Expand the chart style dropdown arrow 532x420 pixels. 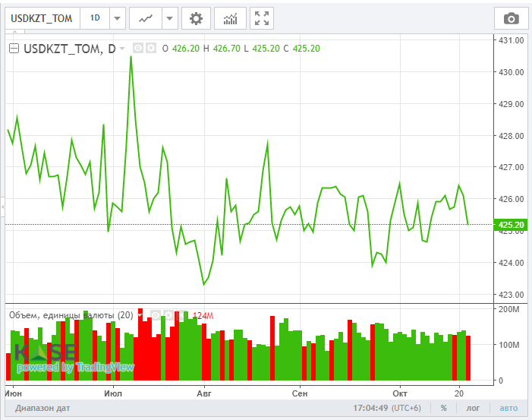click(168, 18)
